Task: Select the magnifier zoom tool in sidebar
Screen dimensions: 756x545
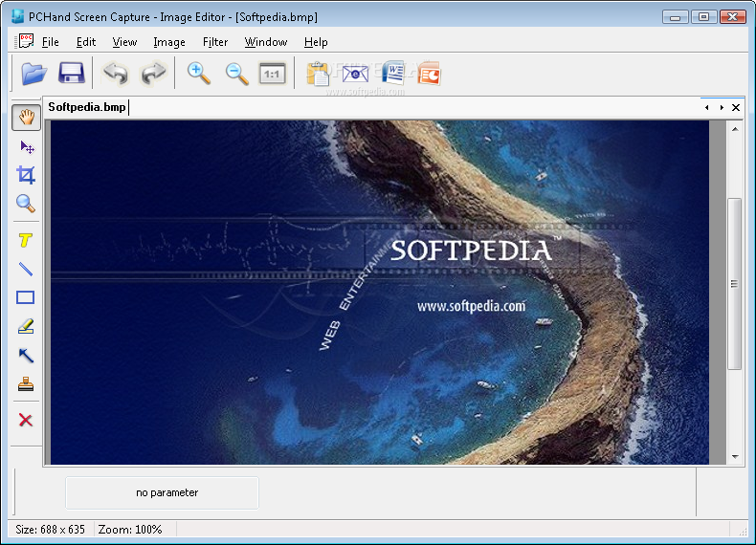Action: pos(26,204)
